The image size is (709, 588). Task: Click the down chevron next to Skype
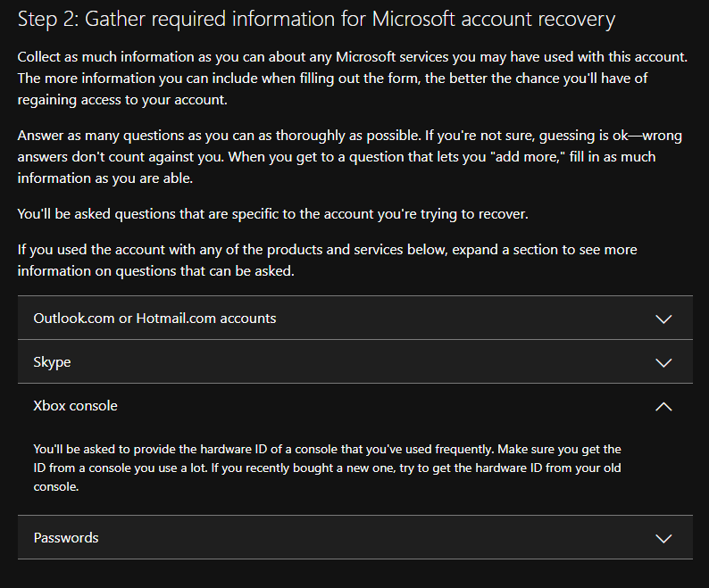663,363
